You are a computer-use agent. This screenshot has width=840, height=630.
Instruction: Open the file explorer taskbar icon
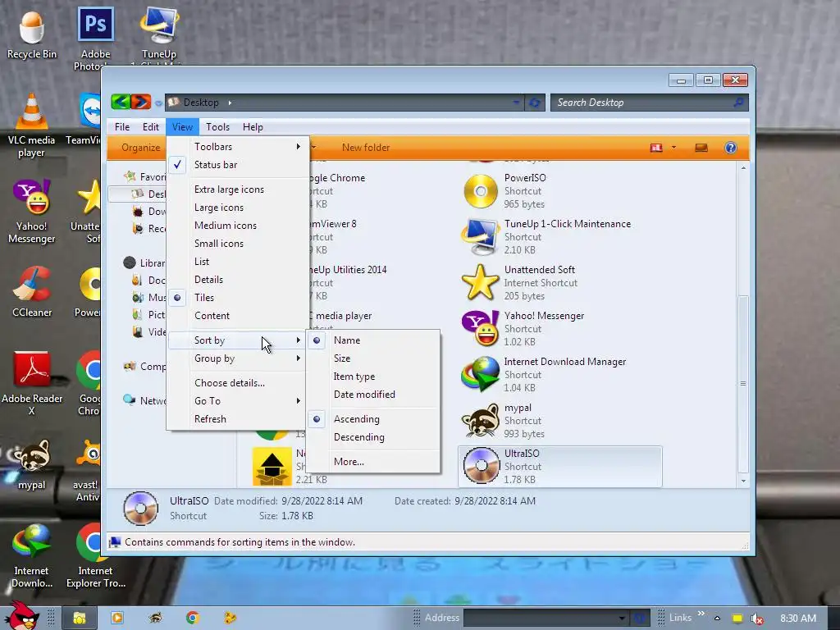80,619
